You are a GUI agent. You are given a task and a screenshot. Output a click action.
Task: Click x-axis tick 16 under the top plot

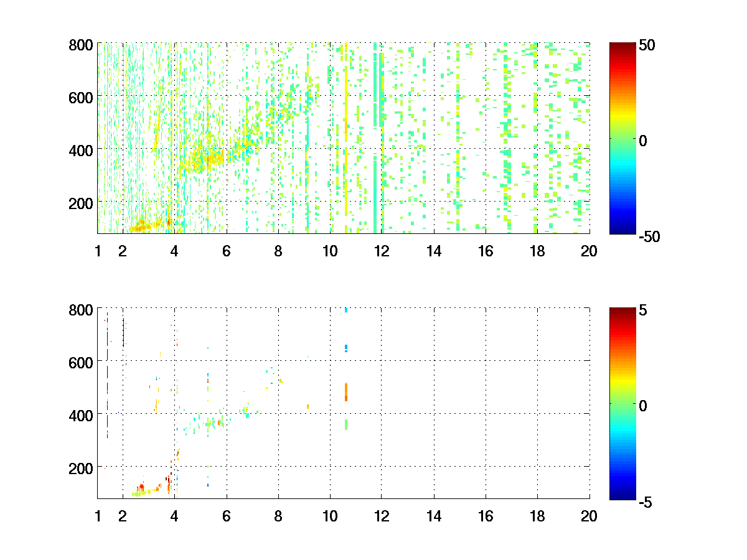pos(486,251)
